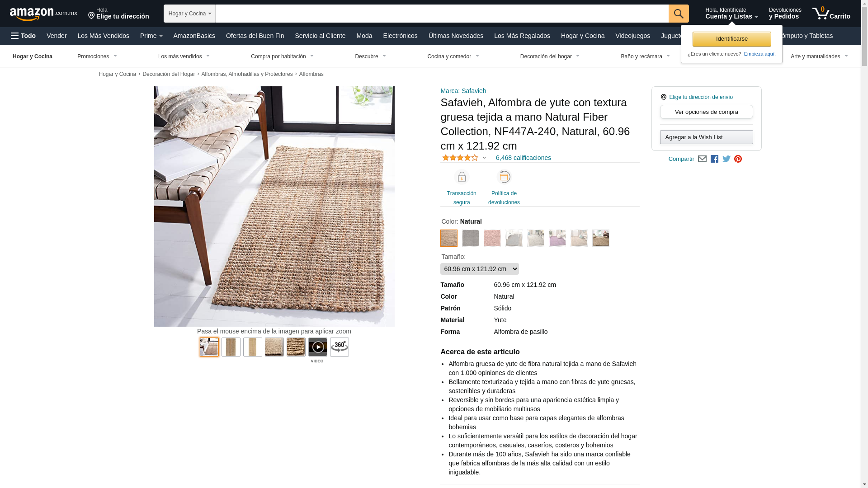Open the 360 degree view thumbnail
Screen dimensions: 868x488
click(x=340, y=347)
